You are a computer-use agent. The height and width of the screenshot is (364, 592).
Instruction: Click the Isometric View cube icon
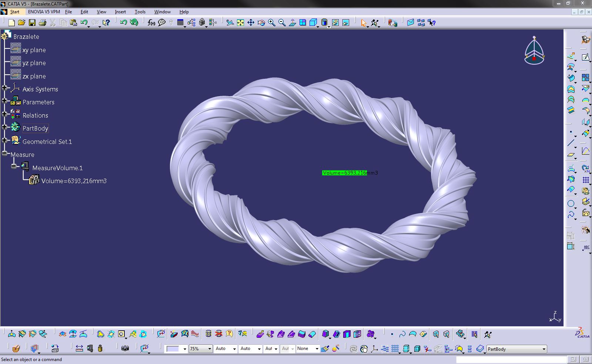click(x=313, y=23)
